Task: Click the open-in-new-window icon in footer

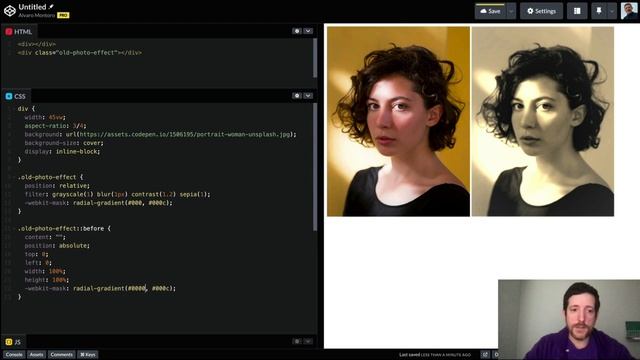Action: tap(485, 354)
